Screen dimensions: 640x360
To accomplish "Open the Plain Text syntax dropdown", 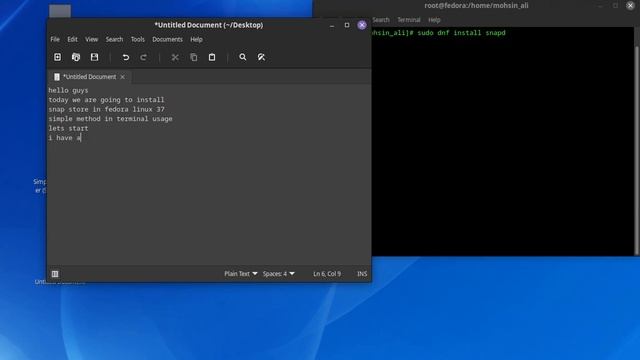I will pos(240,274).
